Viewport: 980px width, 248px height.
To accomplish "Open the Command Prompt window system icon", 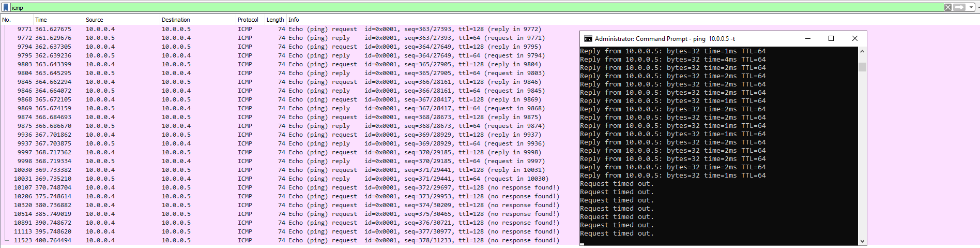I will tap(588, 39).
